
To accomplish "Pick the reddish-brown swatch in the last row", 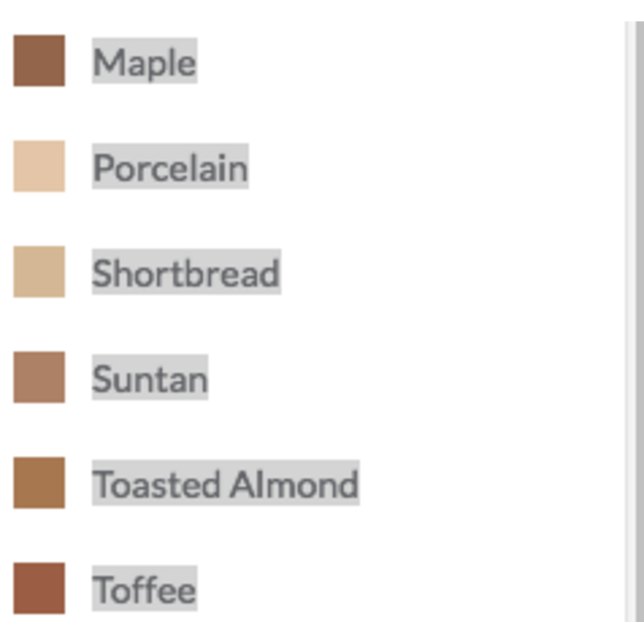I will 39,588.
